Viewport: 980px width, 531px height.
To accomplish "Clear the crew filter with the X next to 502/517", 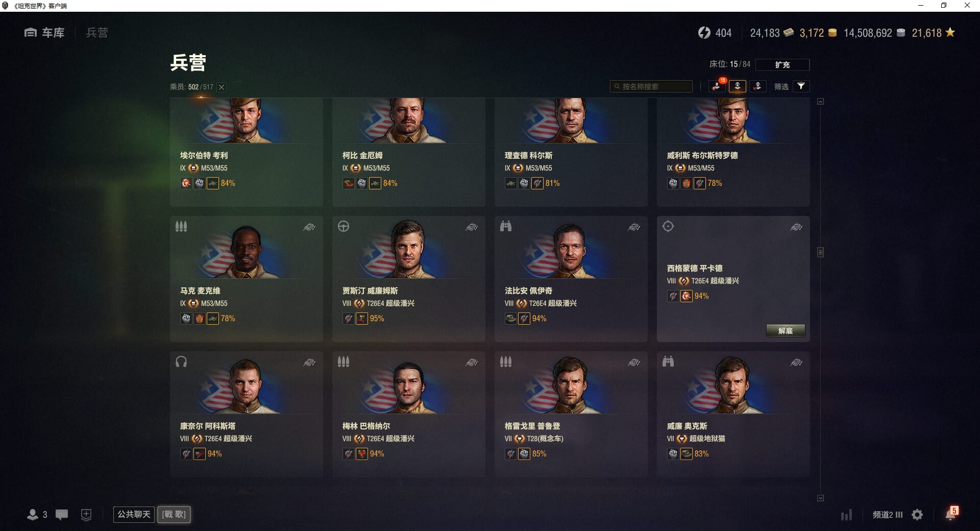I will tap(222, 87).
